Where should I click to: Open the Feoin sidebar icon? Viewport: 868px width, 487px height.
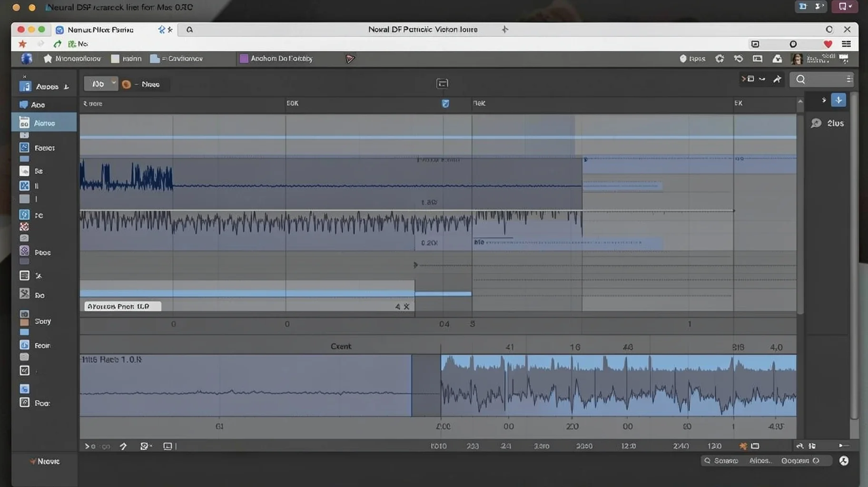coord(24,345)
